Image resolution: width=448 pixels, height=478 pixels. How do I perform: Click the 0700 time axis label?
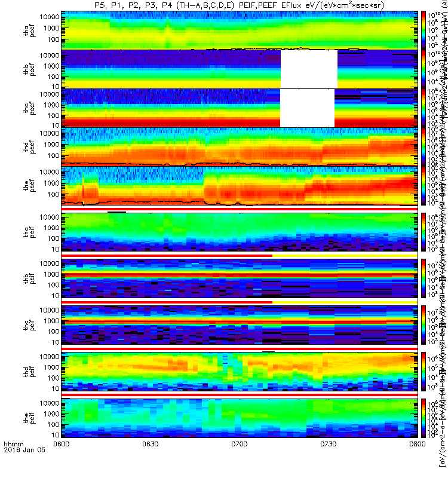pyautogui.click(x=240, y=443)
